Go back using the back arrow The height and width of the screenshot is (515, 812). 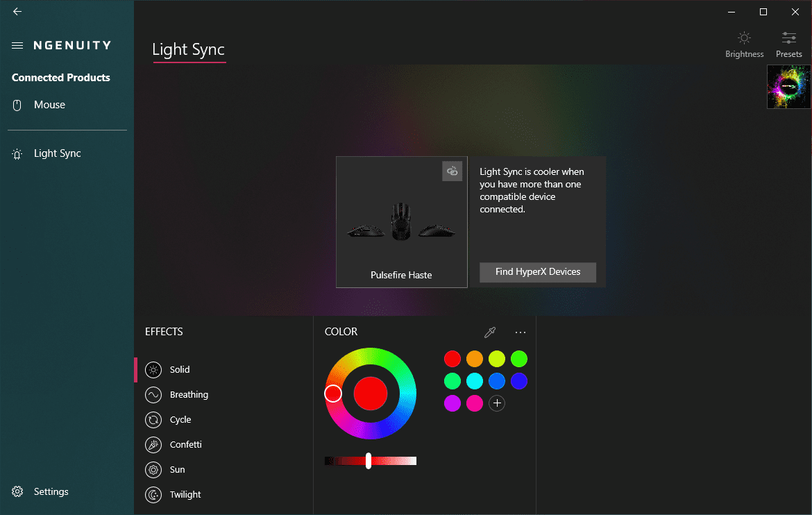tap(17, 11)
